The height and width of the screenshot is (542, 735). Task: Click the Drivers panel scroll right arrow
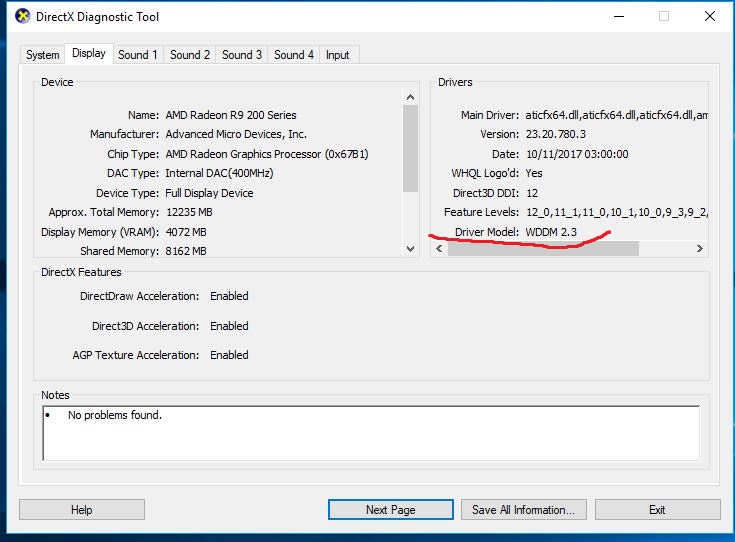click(699, 248)
